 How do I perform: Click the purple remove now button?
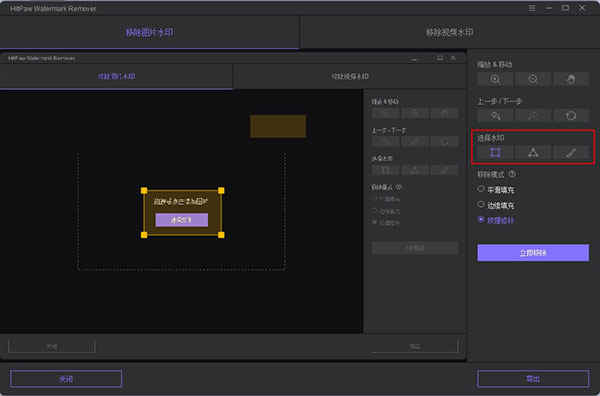(533, 253)
